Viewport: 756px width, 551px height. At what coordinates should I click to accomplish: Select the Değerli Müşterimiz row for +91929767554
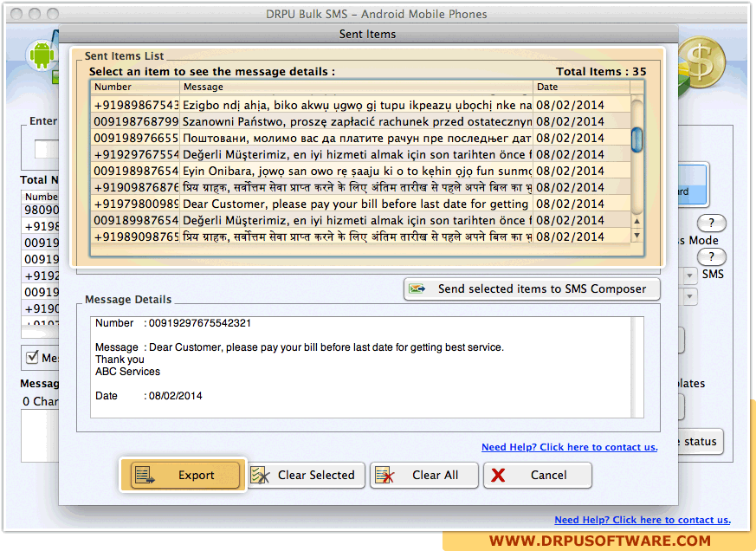[360, 154]
